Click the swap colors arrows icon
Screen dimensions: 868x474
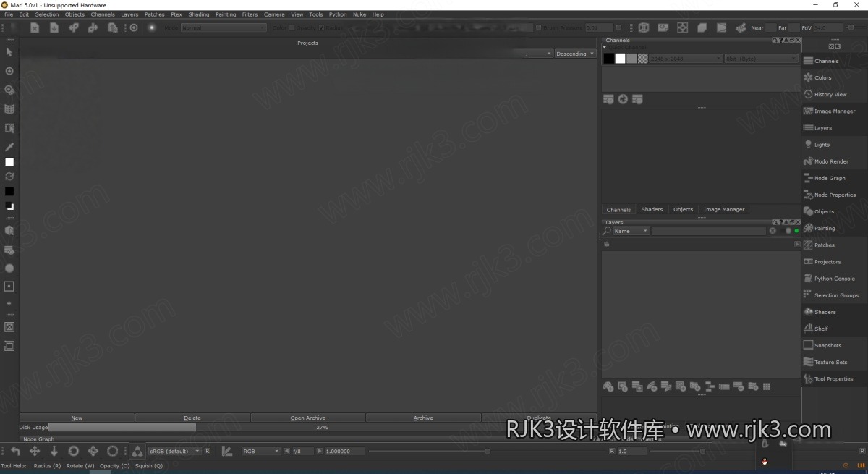[9, 176]
